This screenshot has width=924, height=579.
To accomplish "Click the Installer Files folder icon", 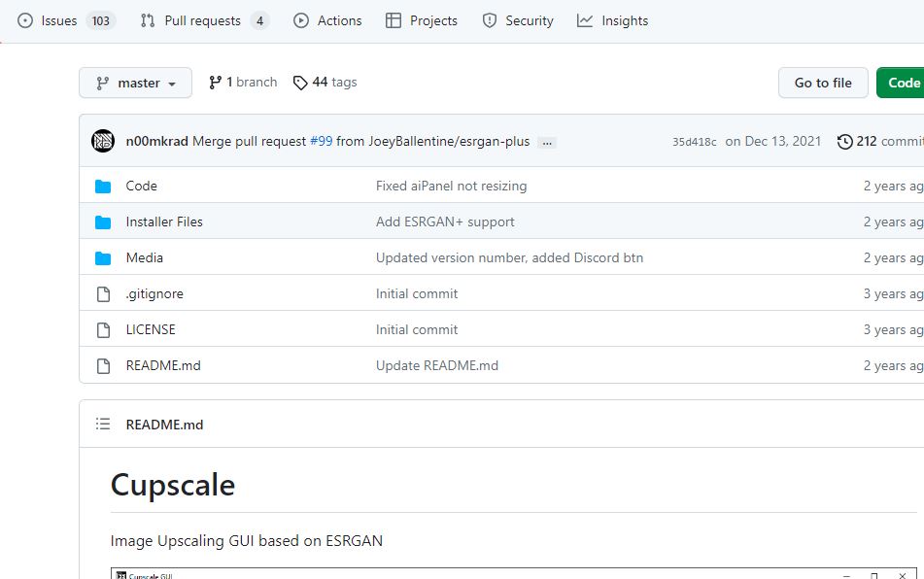I will [103, 222].
